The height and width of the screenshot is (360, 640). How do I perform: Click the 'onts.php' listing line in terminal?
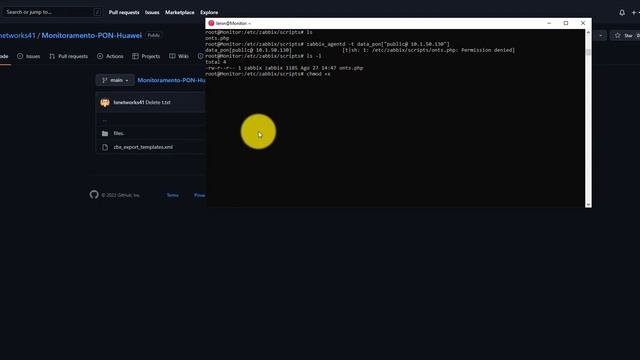[x=217, y=38]
